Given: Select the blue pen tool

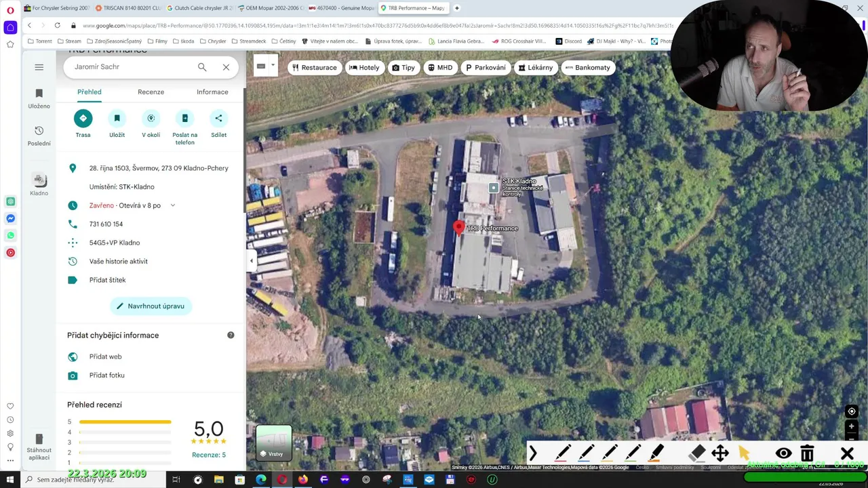Looking at the screenshot, I should coord(586,453).
